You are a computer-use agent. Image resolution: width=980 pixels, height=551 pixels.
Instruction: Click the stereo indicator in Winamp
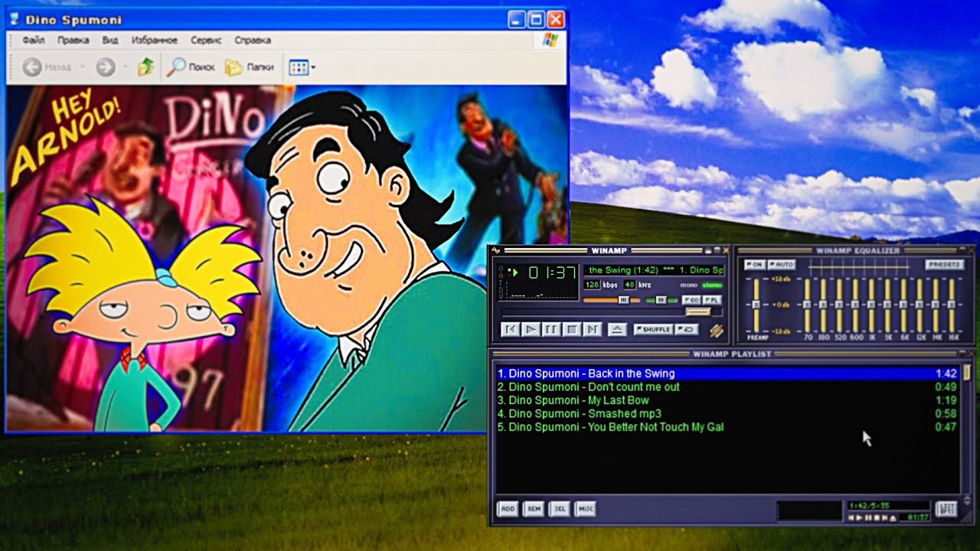click(712, 285)
